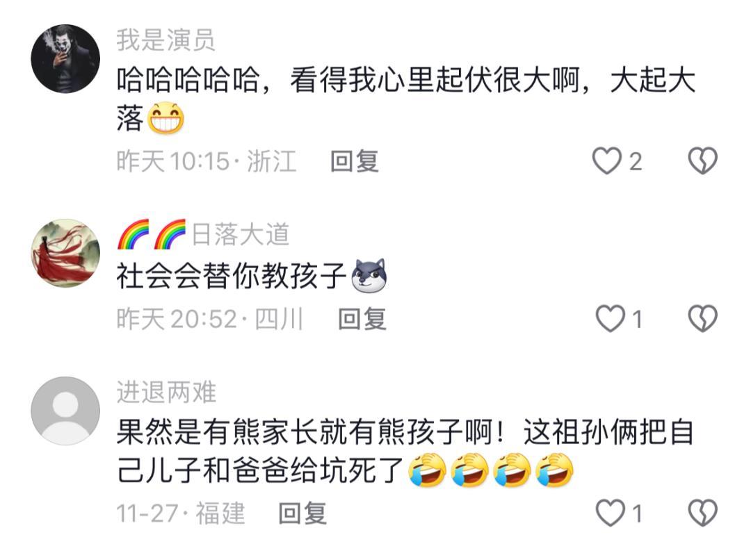Select comment text 社会会替你教孩子

tap(232, 276)
